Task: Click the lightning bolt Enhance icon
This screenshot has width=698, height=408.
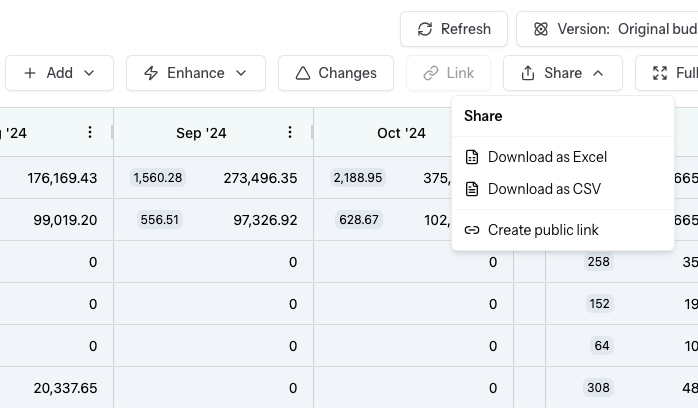Action: (151, 73)
